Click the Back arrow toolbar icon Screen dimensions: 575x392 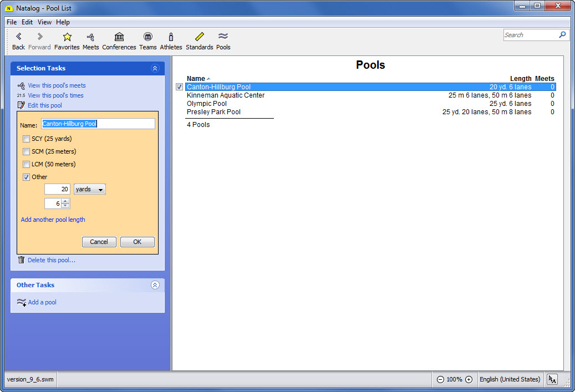pos(18,37)
